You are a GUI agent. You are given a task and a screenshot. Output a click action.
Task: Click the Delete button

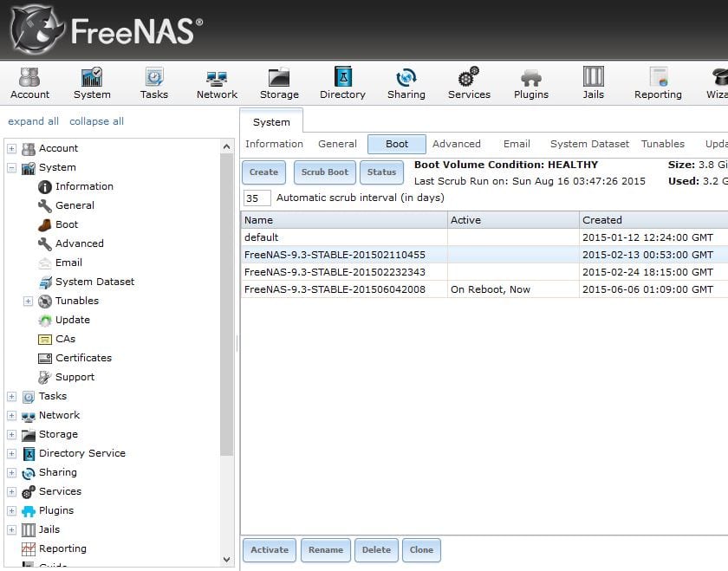pyautogui.click(x=376, y=550)
